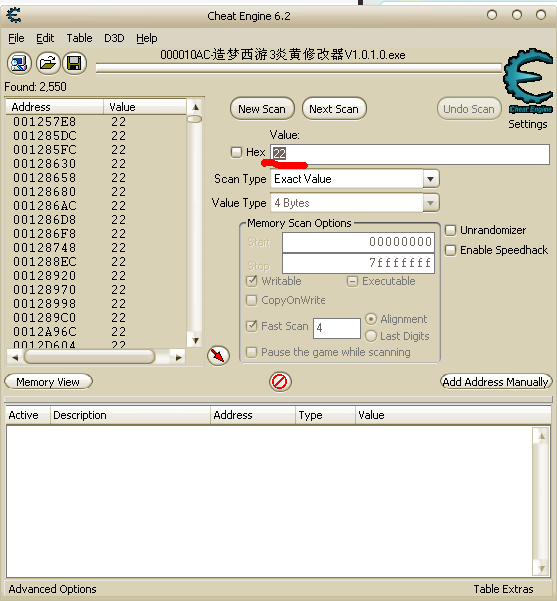Open a cheat table folder icon
Image resolution: width=557 pixels, height=601 pixels.
tap(48, 63)
